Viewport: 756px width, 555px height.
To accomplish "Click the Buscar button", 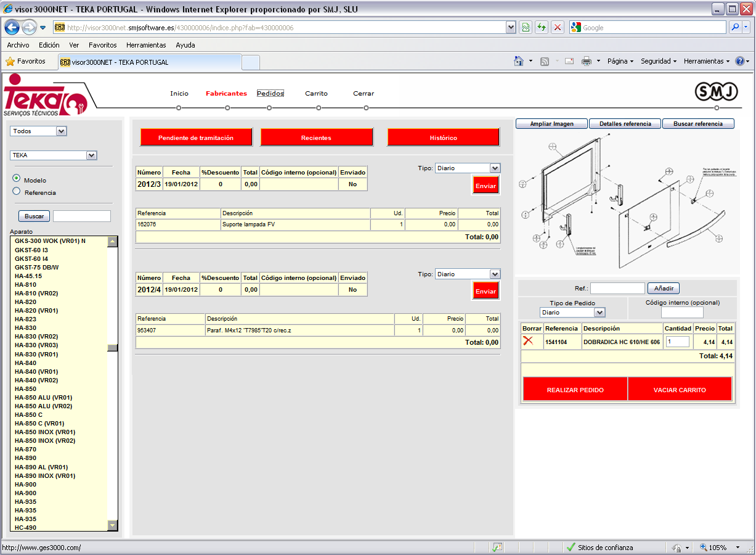I will (x=35, y=216).
